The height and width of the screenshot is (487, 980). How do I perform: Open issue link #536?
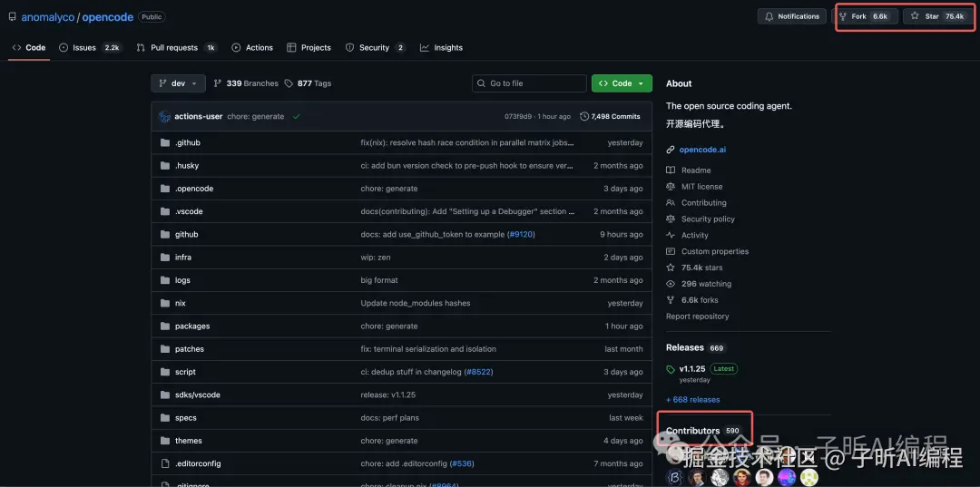coord(461,463)
